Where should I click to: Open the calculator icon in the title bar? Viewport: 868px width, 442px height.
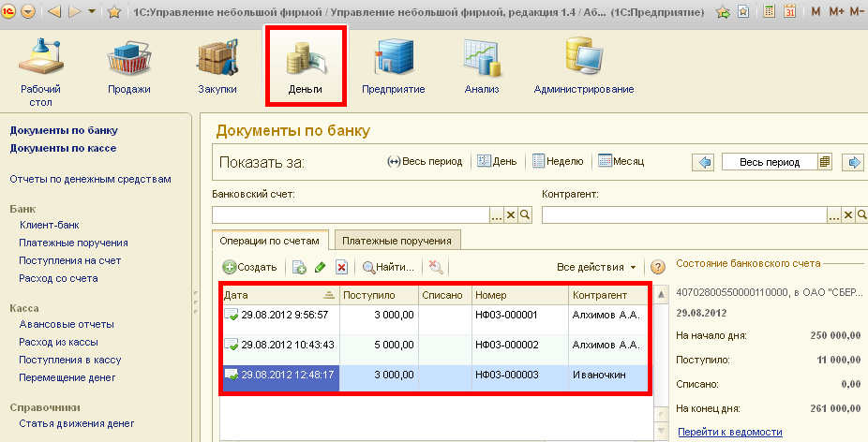click(769, 11)
